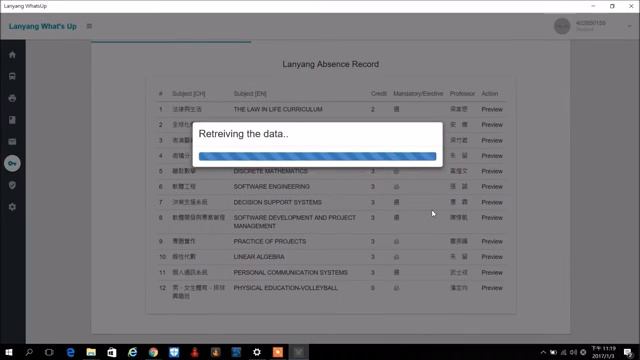Launch Google Chrome from taskbar
Image resolution: width=640 pixels, height=360 pixels.
(x=153, y=352)
